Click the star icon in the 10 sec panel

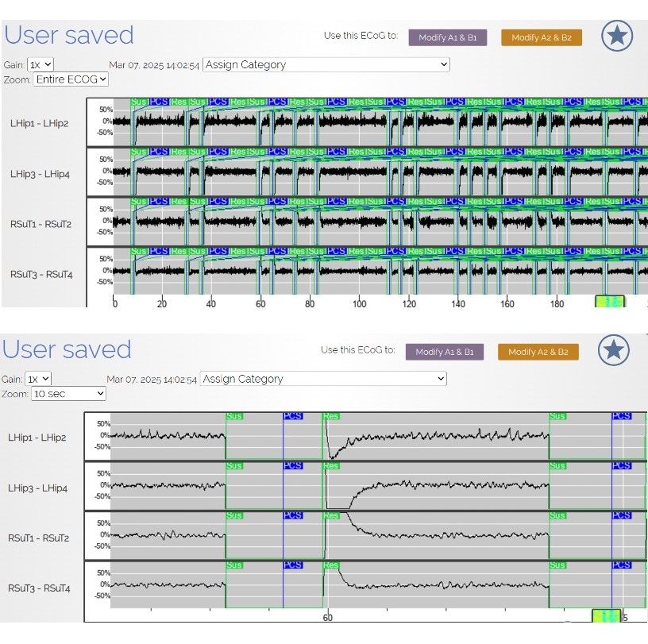[x=613, y=350]
